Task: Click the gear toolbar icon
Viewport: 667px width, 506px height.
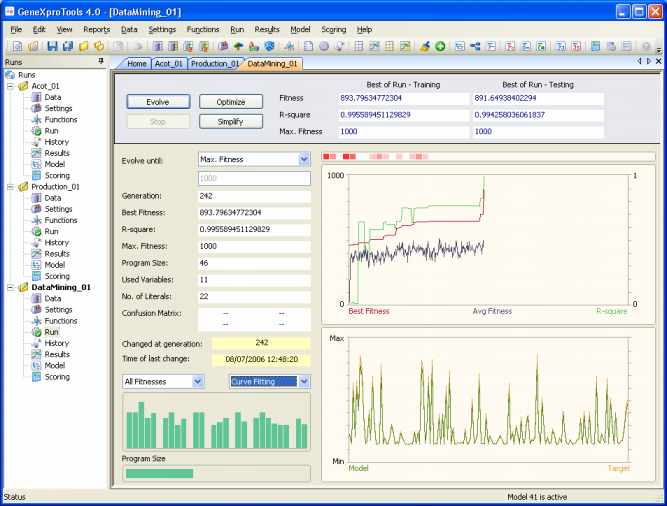Action: point(324,46)
